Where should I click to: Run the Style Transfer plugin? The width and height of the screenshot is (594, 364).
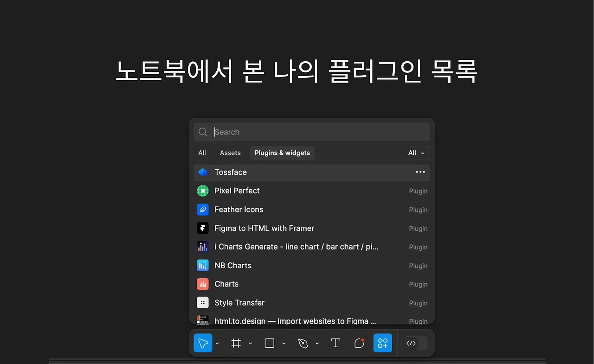point(312,303)
